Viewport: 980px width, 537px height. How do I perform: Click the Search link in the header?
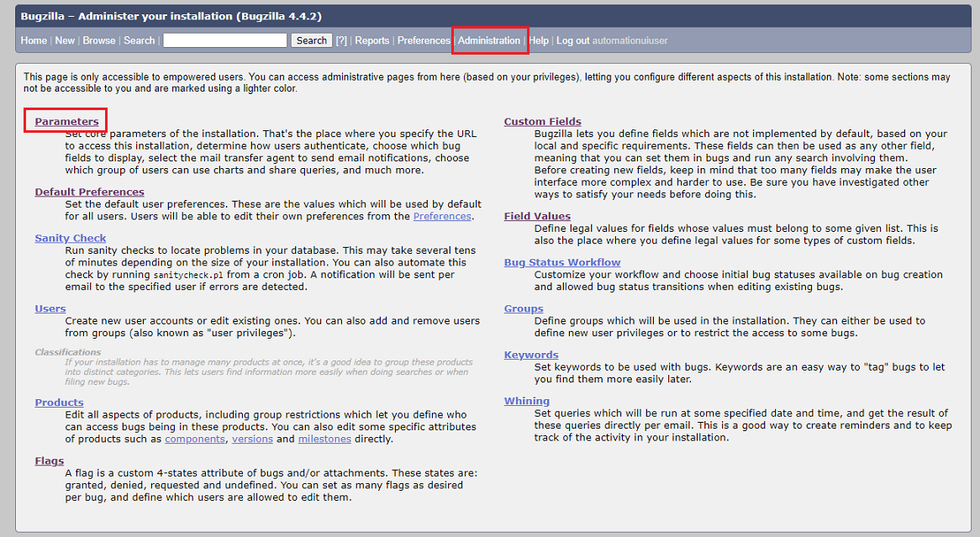(x=139, y=40)
